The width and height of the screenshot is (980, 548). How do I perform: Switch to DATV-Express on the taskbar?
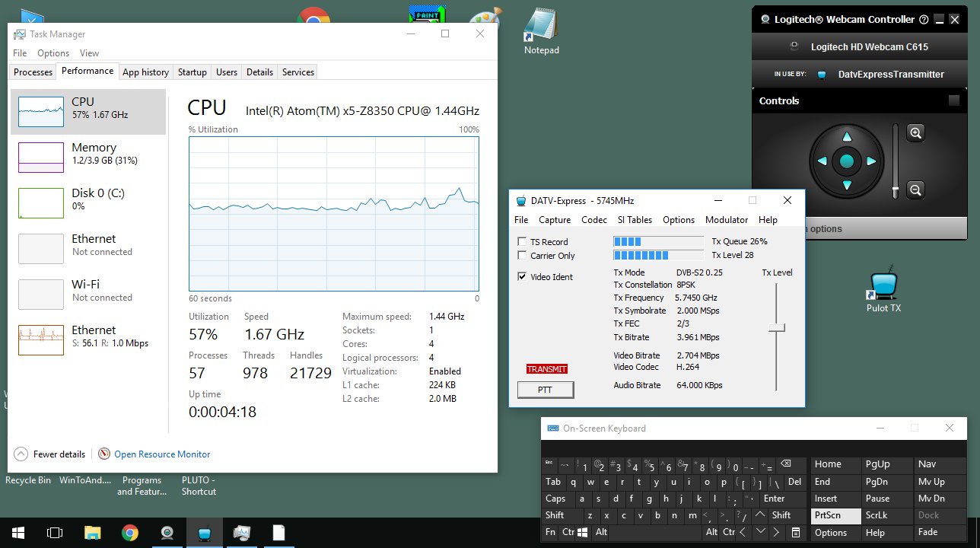tap(204, 533)
